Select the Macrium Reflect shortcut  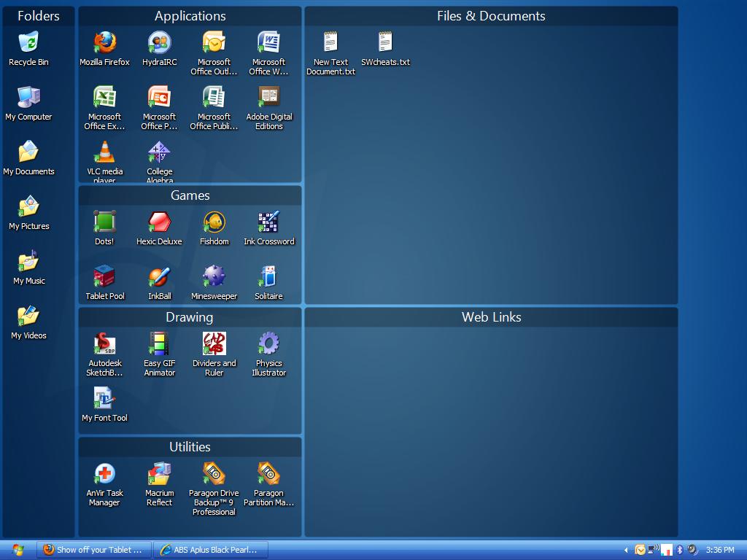[x=159, y=473]
